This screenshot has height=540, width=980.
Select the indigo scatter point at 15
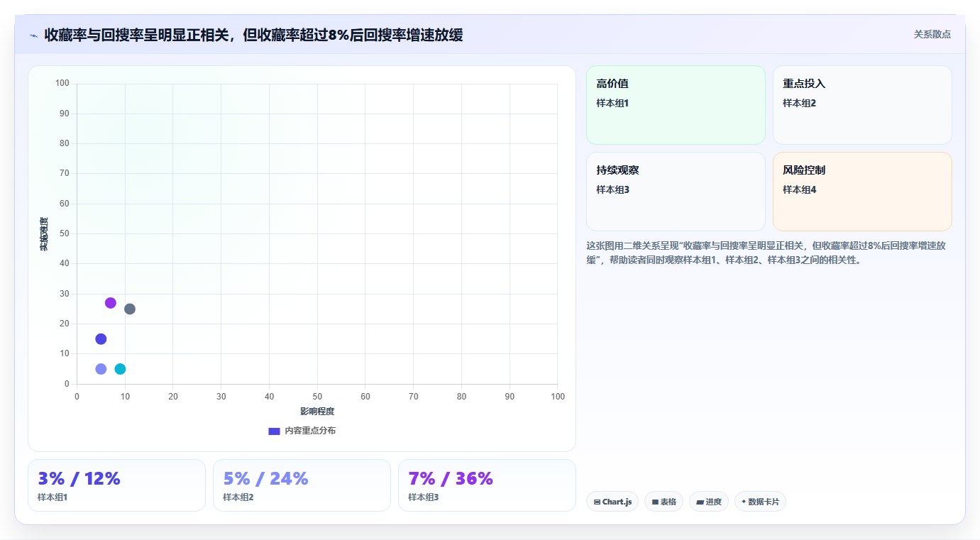pyautogui.click(x=101, y=339)
